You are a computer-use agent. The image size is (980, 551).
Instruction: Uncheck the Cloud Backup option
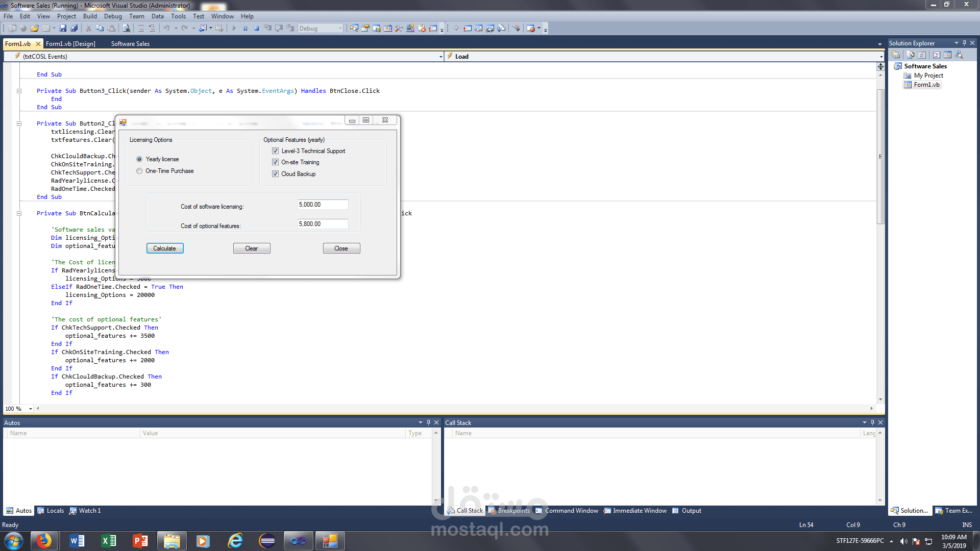click(276, 174)
